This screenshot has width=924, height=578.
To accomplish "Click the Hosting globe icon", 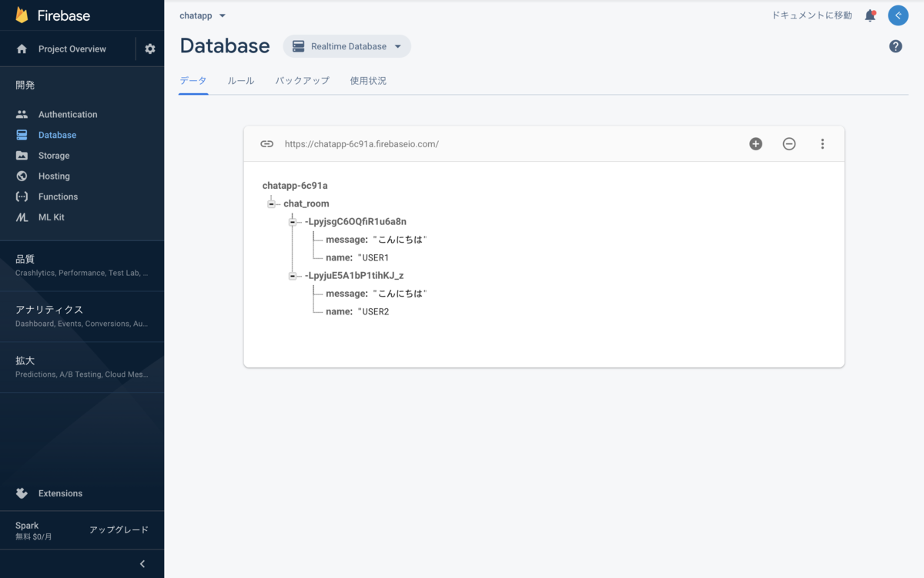I will pos(22,176).
